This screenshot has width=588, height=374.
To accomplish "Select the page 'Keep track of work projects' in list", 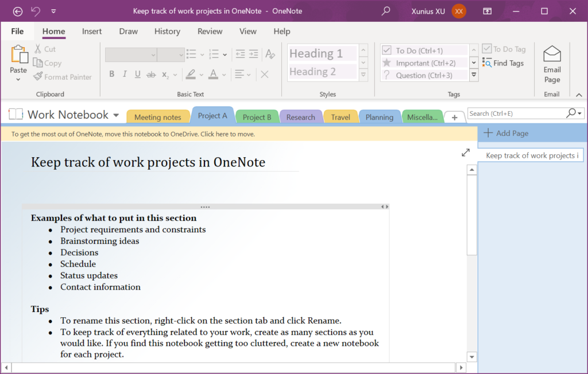I will tap(531, 155).
